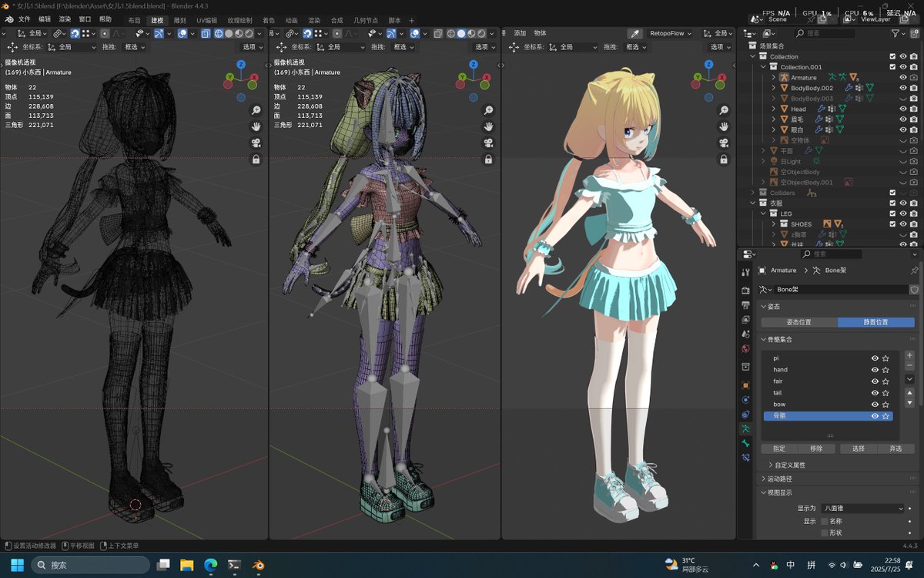Screen dimensions: 924x578
Task: Click the 指定 button
Action: click(x=779, y=449)
